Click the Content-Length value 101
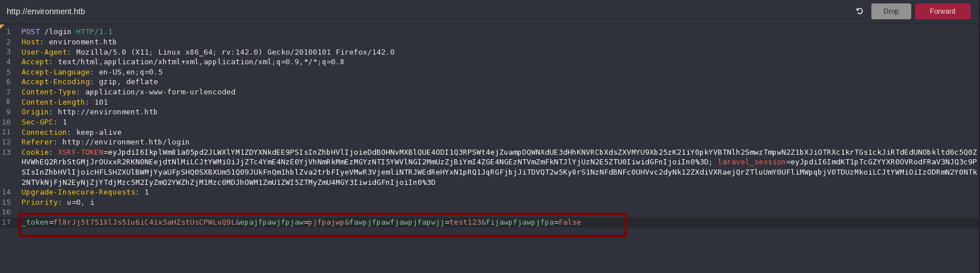The height and width of the screenshot is (273, 980). pos(101,102)
